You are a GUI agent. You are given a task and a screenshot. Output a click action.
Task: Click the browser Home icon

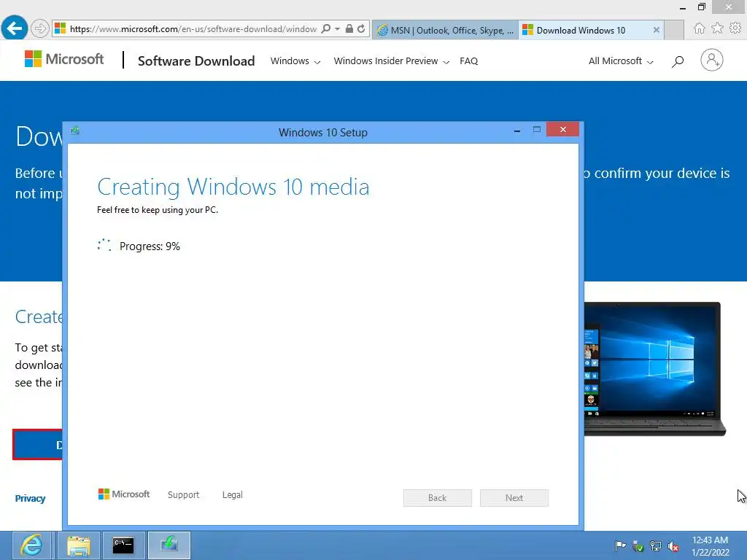point(699,28)
